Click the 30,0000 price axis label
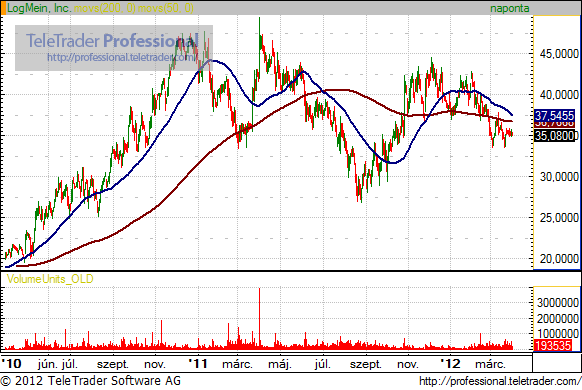The width and height of the screenshot is (582, 390). 559,177
